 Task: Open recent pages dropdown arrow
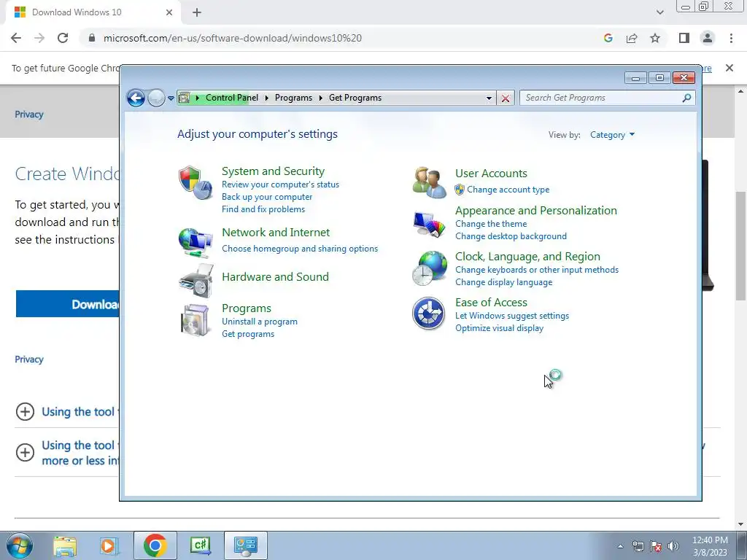[171, 98]
